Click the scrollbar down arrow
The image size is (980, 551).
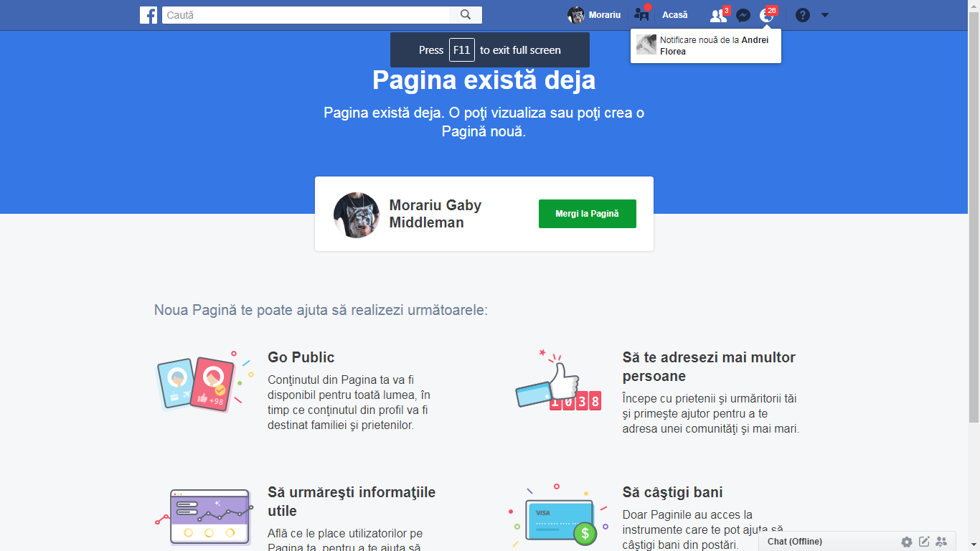click(974, 545)
